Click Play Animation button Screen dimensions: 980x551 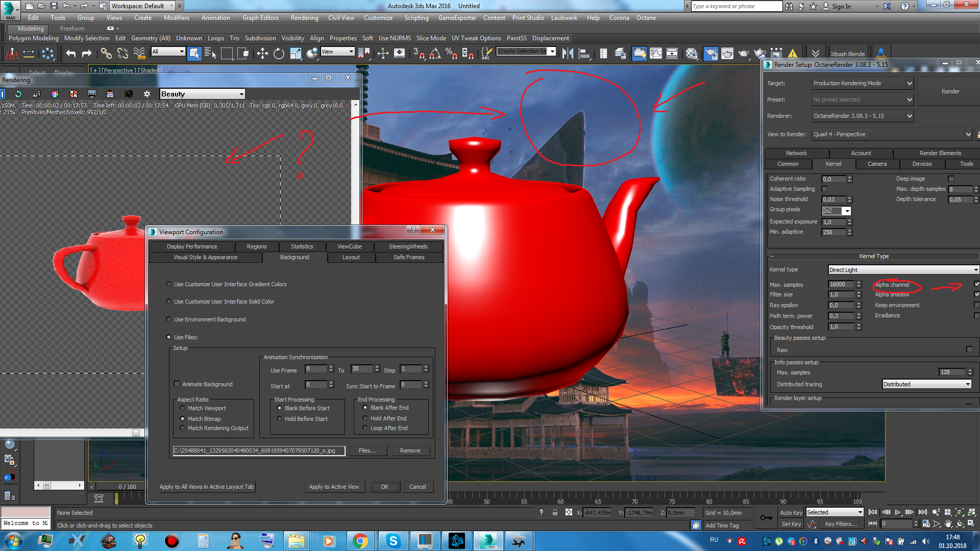pyautogui.click(x=898, y=512)
